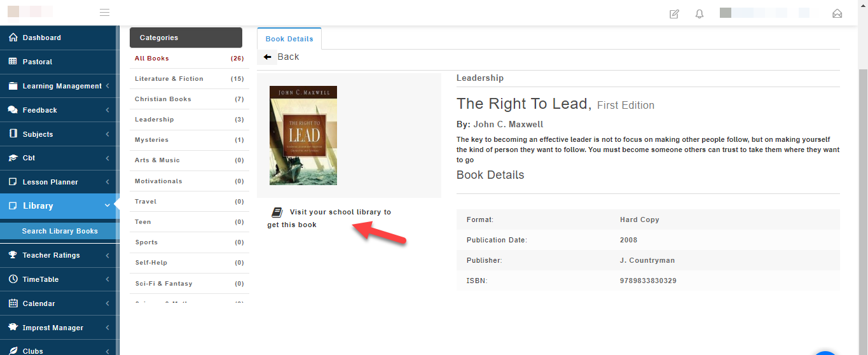This screenshot has height=355, width=868.
Task: Click the Feedback chat bubbles icon
Action: 13,110
